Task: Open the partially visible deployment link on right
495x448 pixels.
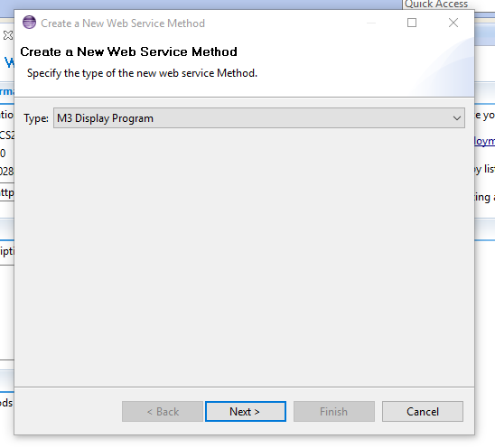Action: point(484,141)
